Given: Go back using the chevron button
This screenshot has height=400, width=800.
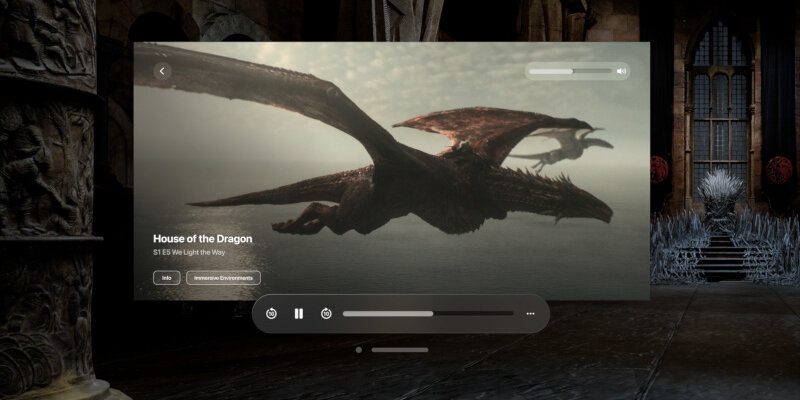Looking at the screenshot, I should pyautogui.click(x=162, y=71).
